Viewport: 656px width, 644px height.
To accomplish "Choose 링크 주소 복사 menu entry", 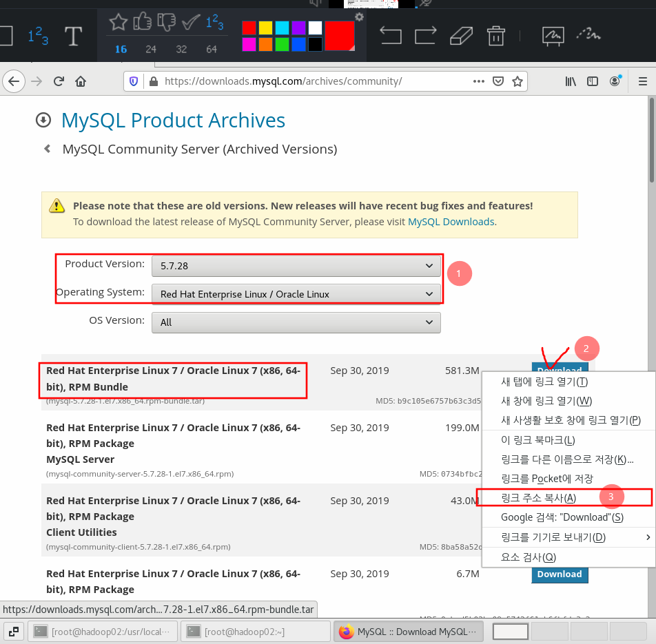I will coord(568,497).
